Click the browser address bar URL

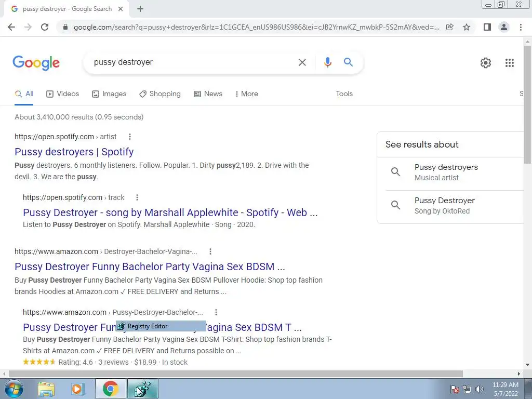click(256, 27)
